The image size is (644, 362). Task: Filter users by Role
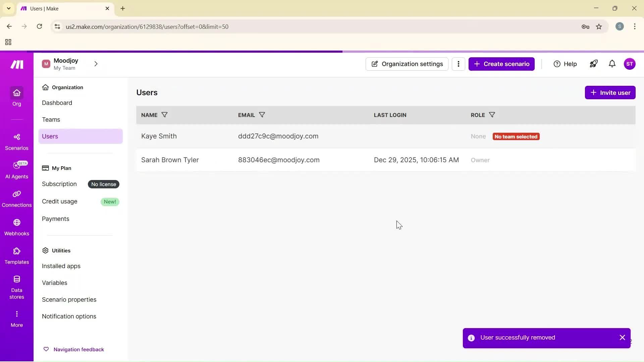[492, 115]
